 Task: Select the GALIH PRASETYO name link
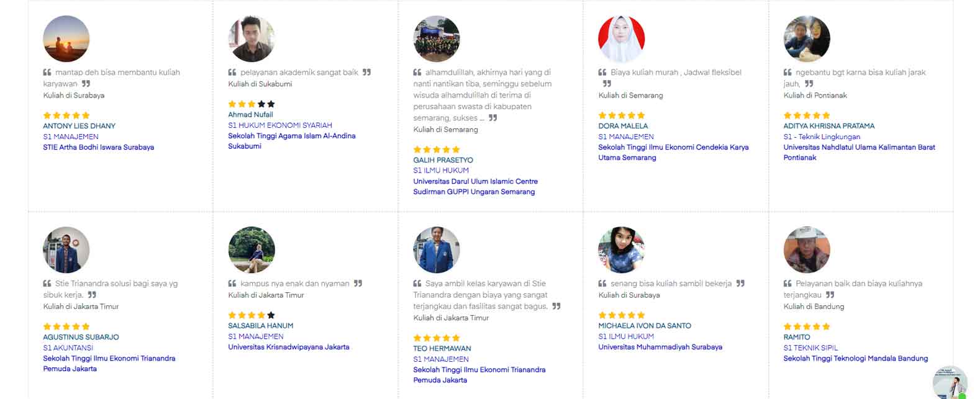point(443,160)
